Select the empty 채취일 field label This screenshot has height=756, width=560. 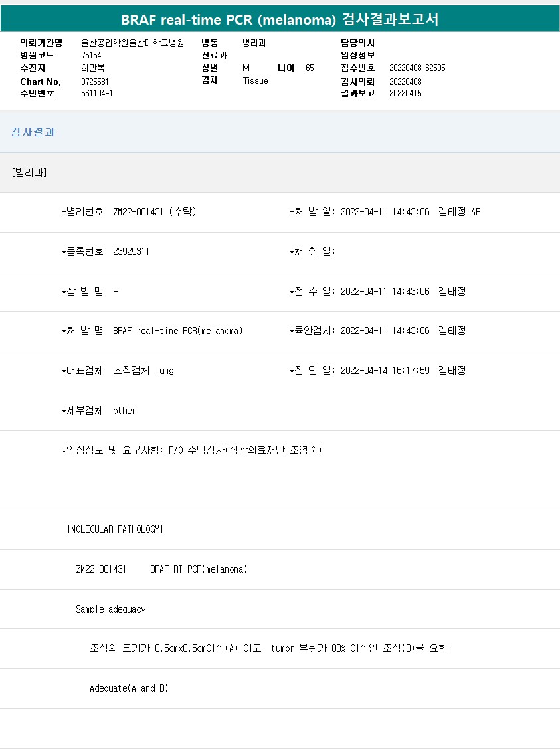312,251
